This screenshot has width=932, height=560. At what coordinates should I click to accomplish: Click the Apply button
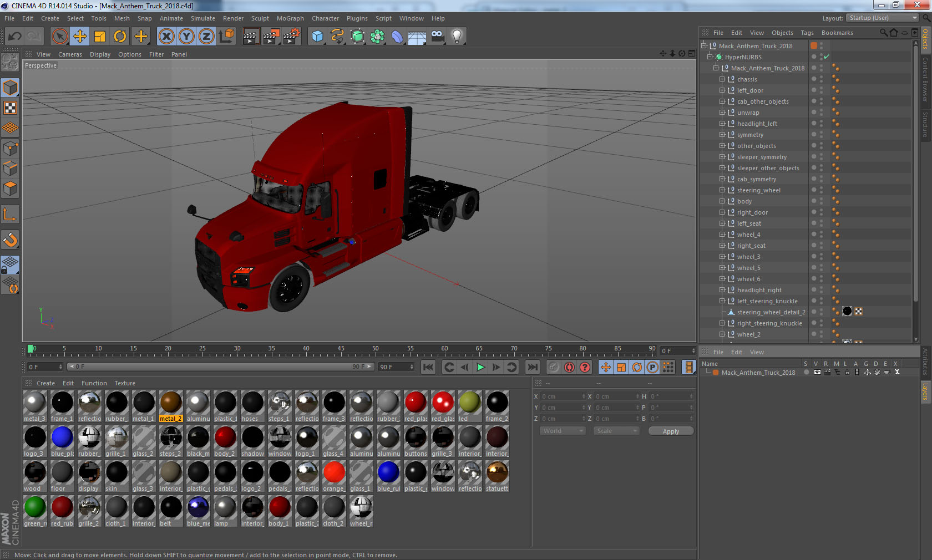click(x=671, y=431)
